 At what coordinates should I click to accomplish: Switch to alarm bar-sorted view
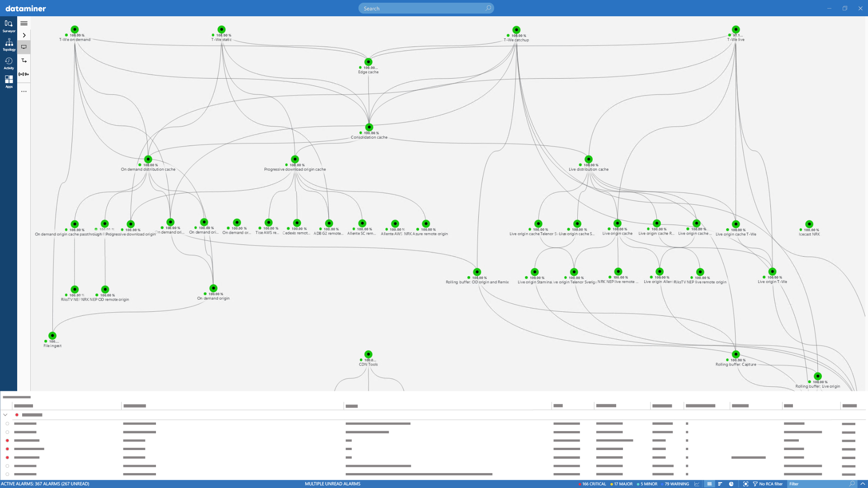point(720,484)
